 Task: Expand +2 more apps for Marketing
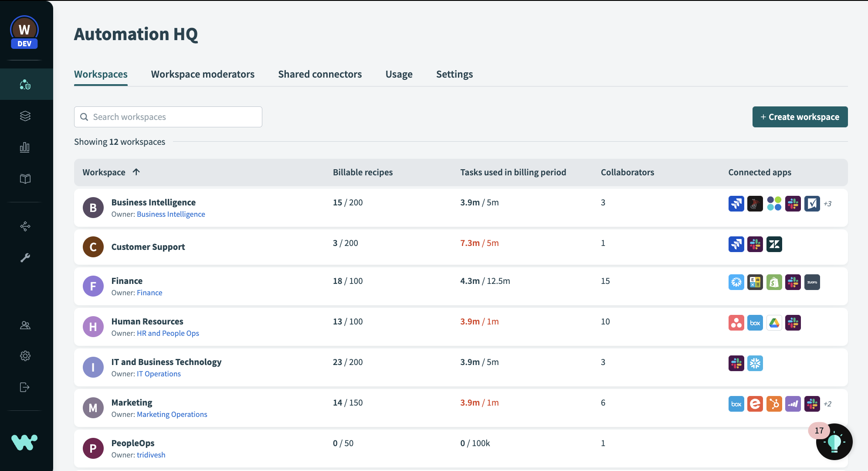pyautogui.click(x=827, y=404)
